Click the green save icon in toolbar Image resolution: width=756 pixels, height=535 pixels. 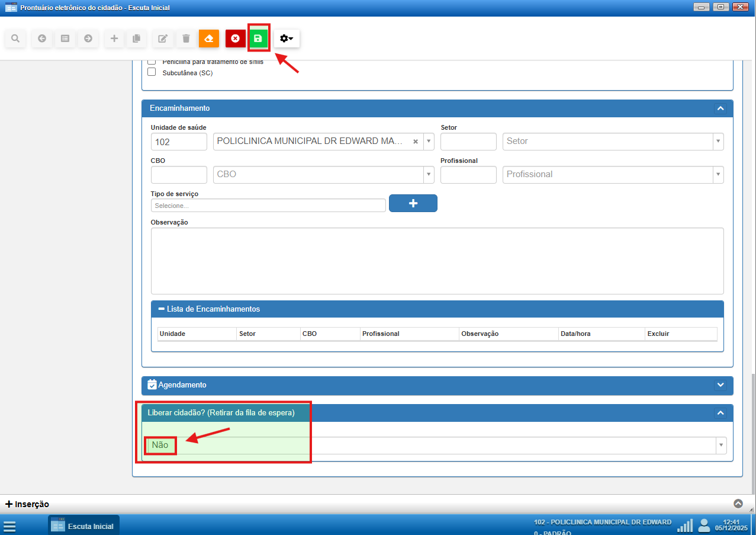tap(258, 39)
